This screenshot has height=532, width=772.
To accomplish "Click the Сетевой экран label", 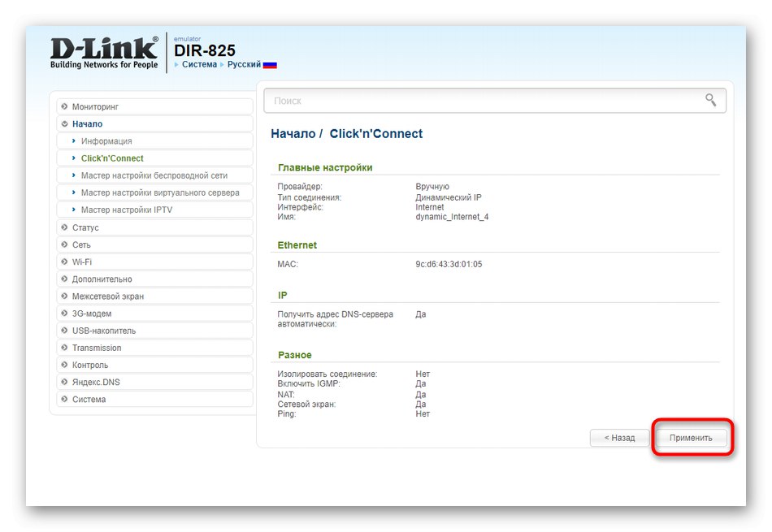I will [306, 404].
